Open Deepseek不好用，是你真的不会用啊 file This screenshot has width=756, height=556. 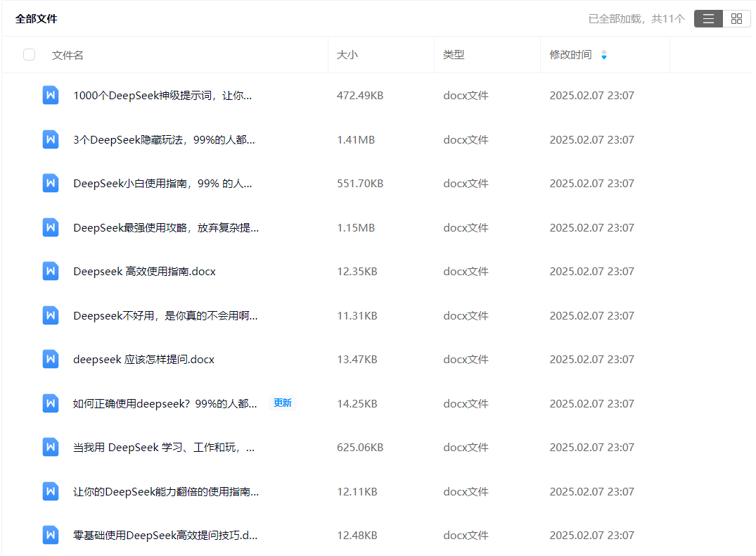pos(165,316)
